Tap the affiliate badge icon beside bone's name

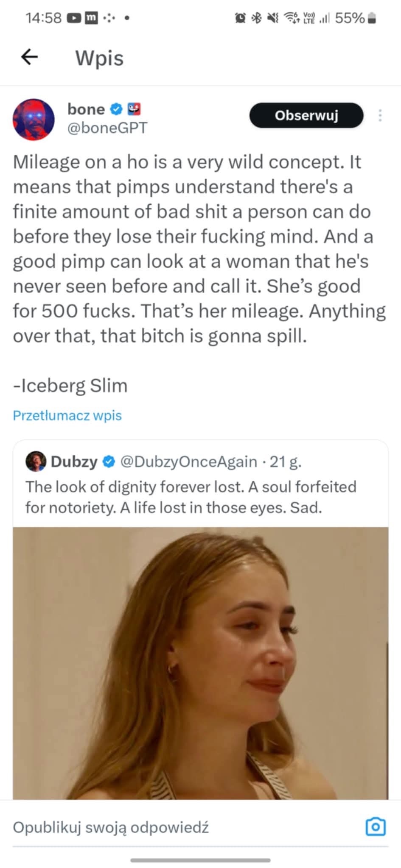(134, 109)
